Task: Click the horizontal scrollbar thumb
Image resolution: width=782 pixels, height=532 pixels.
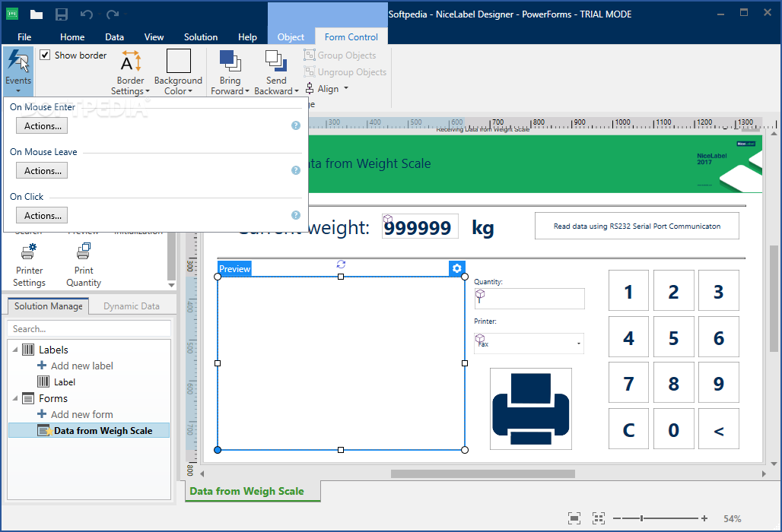Action: 483,473
